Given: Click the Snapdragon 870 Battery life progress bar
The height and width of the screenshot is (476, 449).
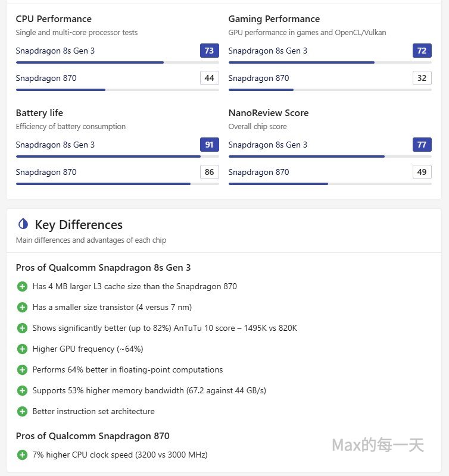Looking at the screenshot, I should 117,184.
